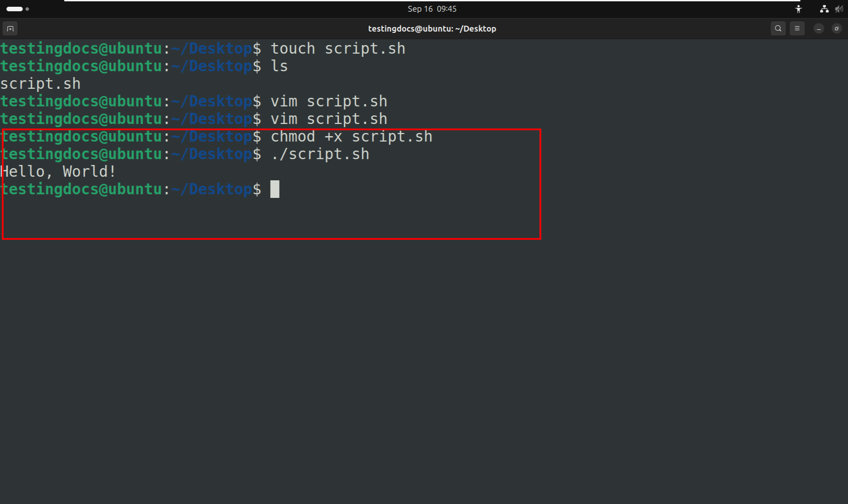Click the 'chmod +x script.sh' command
848x504 pixels.
pos(351,137)
